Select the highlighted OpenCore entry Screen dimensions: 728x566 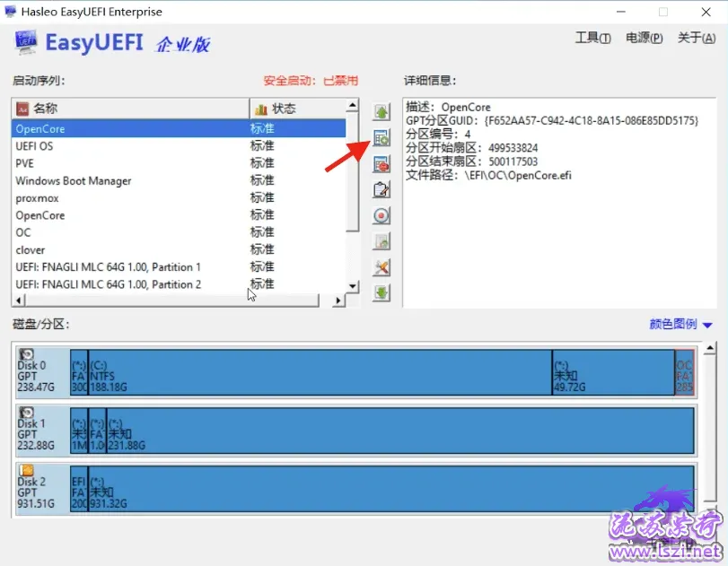pos(179,128)
